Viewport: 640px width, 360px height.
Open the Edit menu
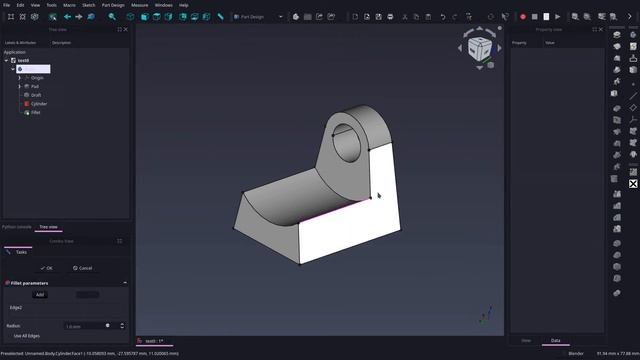(x=20, y=5)
